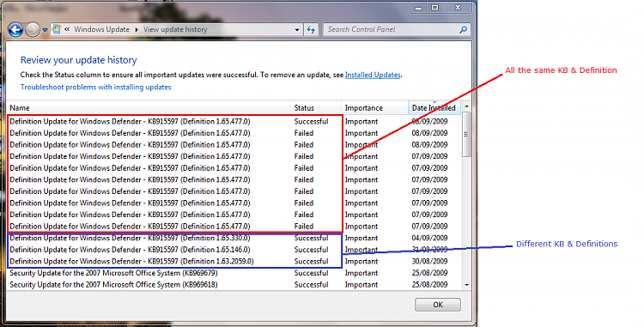Screen dimensions: 644x327
Task: Click the only Successful Definition 1.65.477.0 row
Action: 233,122
